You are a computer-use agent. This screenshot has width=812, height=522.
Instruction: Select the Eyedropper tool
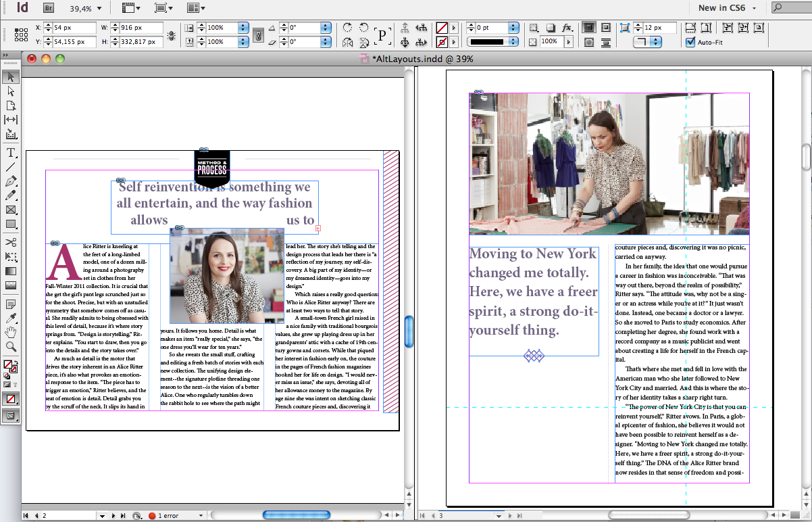[x=11, y=318]
